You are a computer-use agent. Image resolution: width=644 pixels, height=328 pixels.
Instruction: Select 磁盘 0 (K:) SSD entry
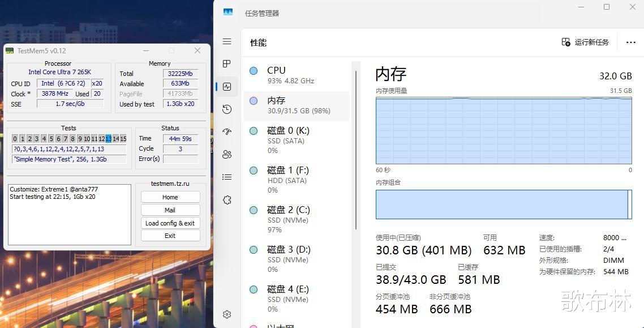297,140
